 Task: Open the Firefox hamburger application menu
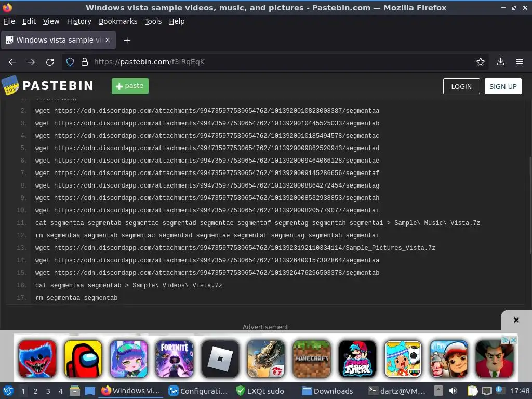click(x=520, y=62)
